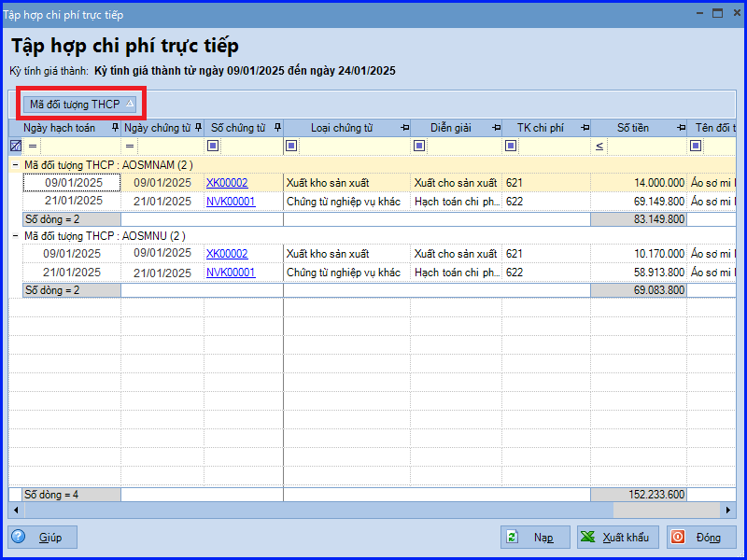Click the '<' operator icon under Số tiền
Image resolution: width=747 pixels, height=560 pixels.
coord(598,146)
